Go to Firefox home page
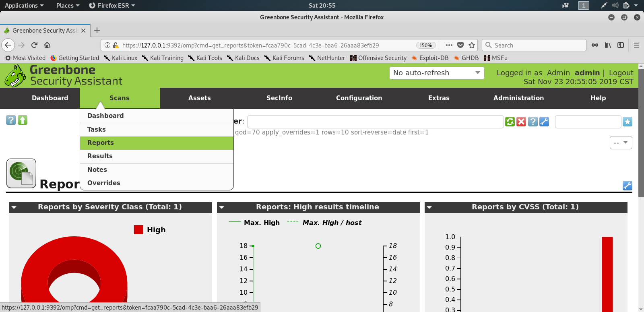This screenshot has height=312, width=644. click(x=47, y=45)
